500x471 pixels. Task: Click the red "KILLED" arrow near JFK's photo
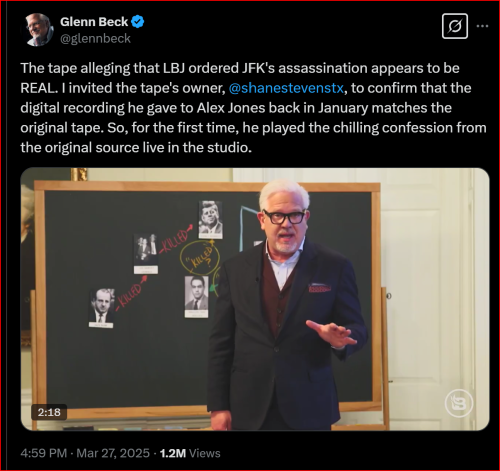(177, 239)
